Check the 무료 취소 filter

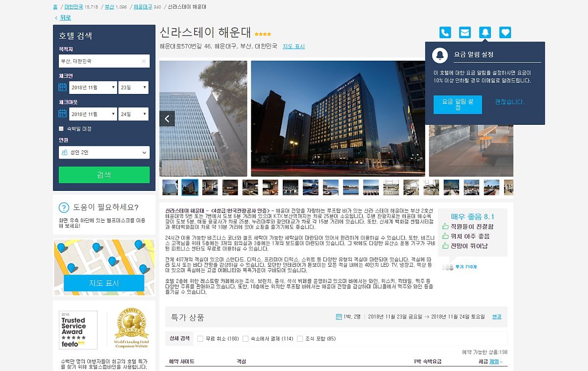(199, 338)
